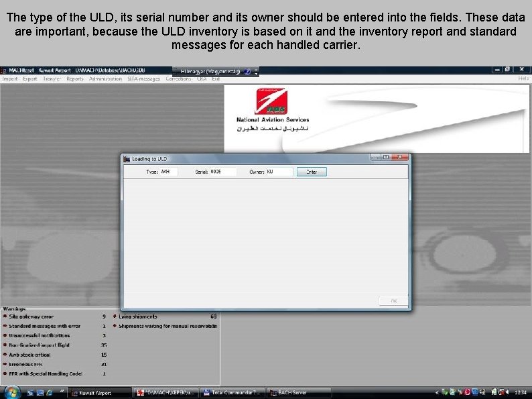Image resolution: width=532 pixels, height=399 pixels.
Task: Click Unsuccessful notifications warning
Action: 39,335
